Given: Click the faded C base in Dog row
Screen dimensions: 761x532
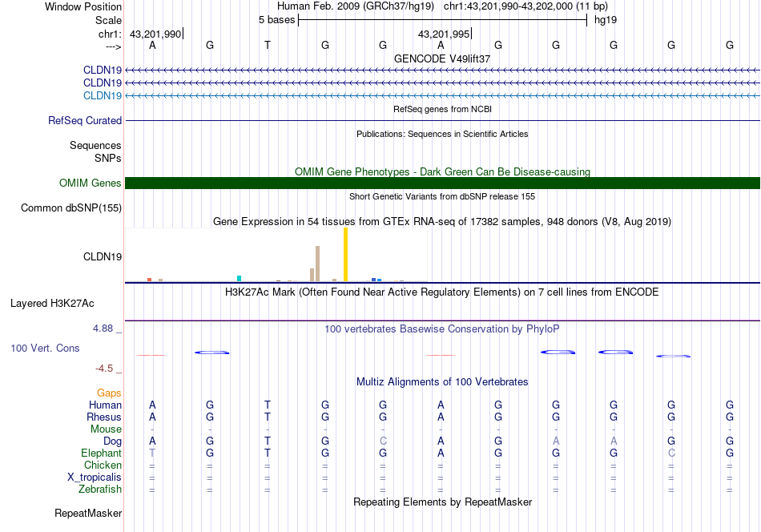Looking at the screenshot, I should click(x=383, y=441).
